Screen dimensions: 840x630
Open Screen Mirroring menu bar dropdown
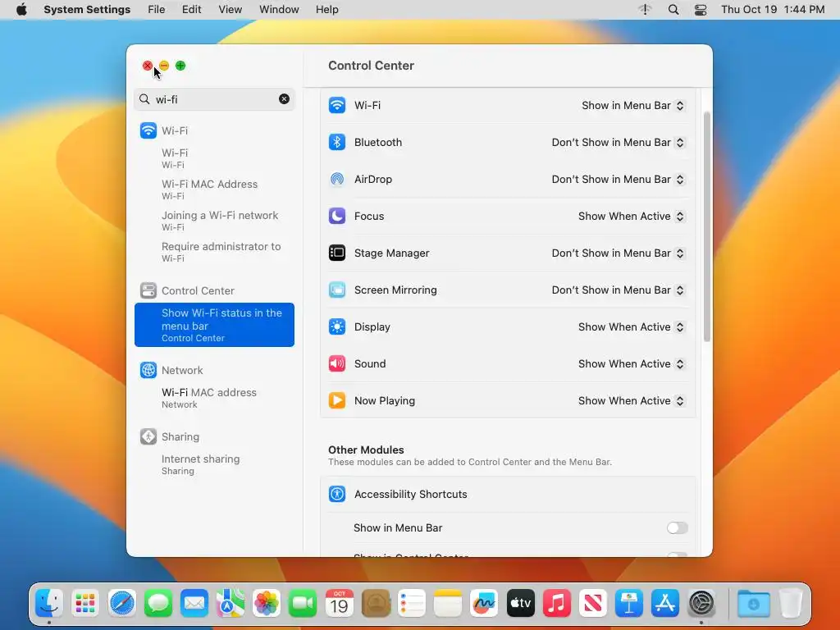619,290
